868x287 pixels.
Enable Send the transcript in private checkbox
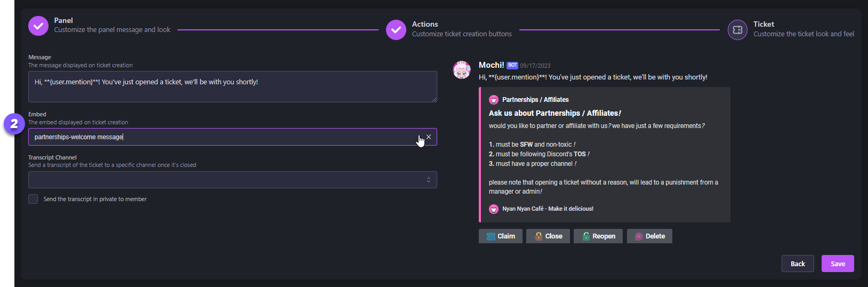point(33,199)
